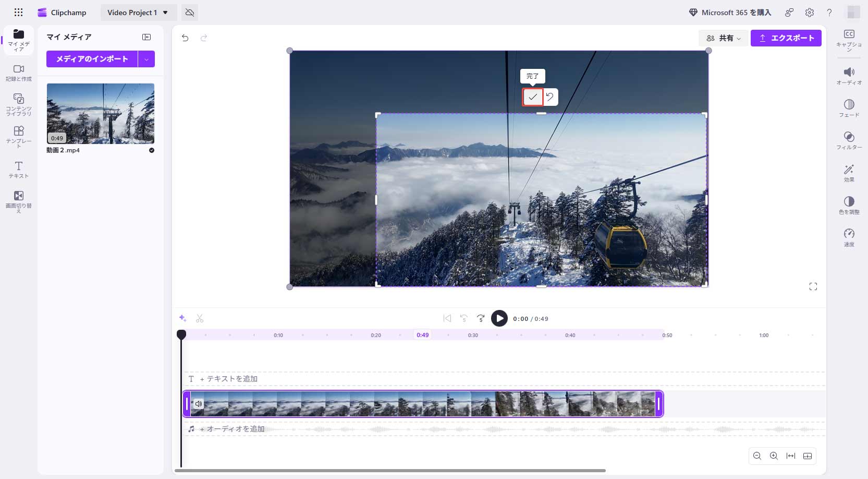This screenshot has width=868, height=479.
Task: Open the オーディオ panel
Action: click(849, 76)
